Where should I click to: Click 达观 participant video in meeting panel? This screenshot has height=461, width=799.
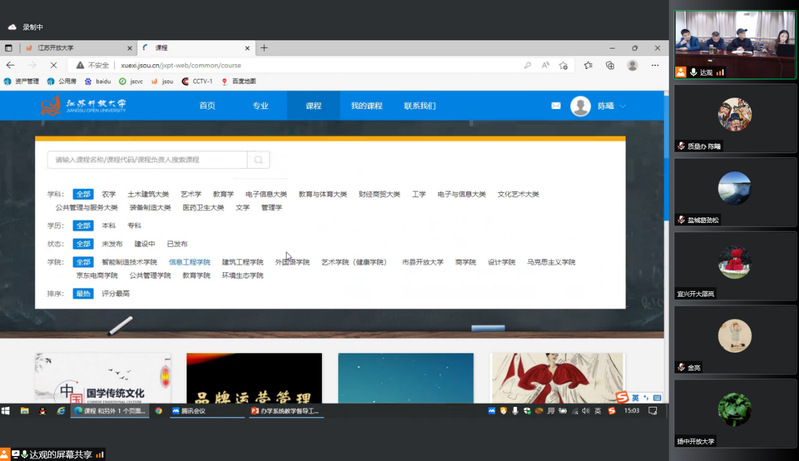pos(735,44)
